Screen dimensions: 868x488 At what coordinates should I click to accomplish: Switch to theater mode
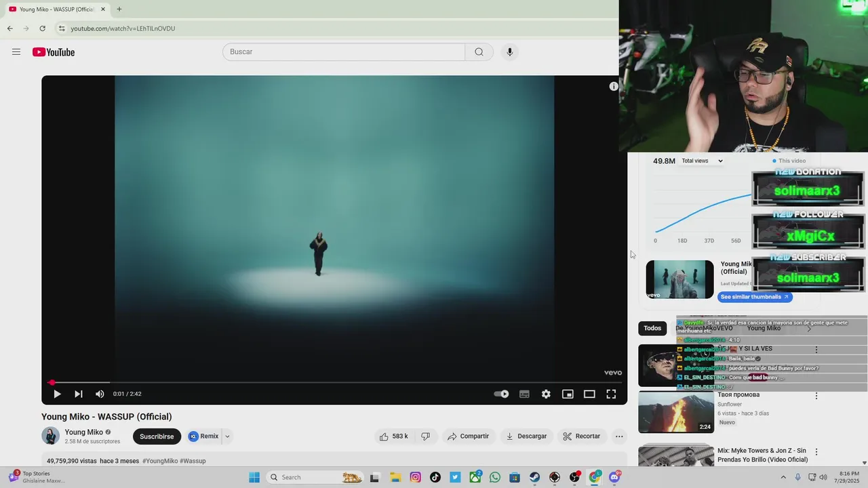click(589, 394)
